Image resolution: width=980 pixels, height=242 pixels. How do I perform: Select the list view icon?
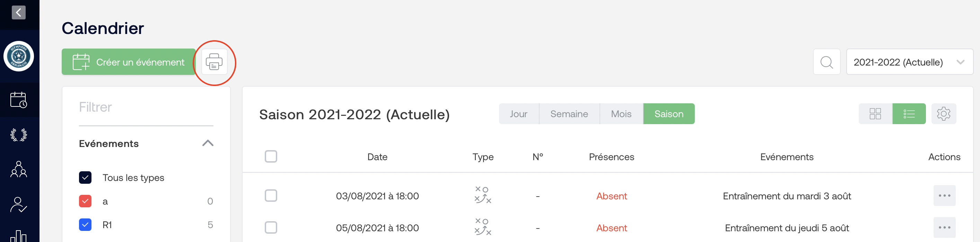909,114
